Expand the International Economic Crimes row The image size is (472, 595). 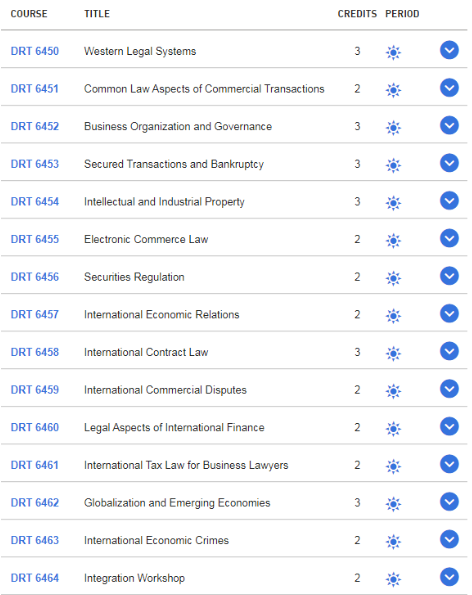click(449, 539)
